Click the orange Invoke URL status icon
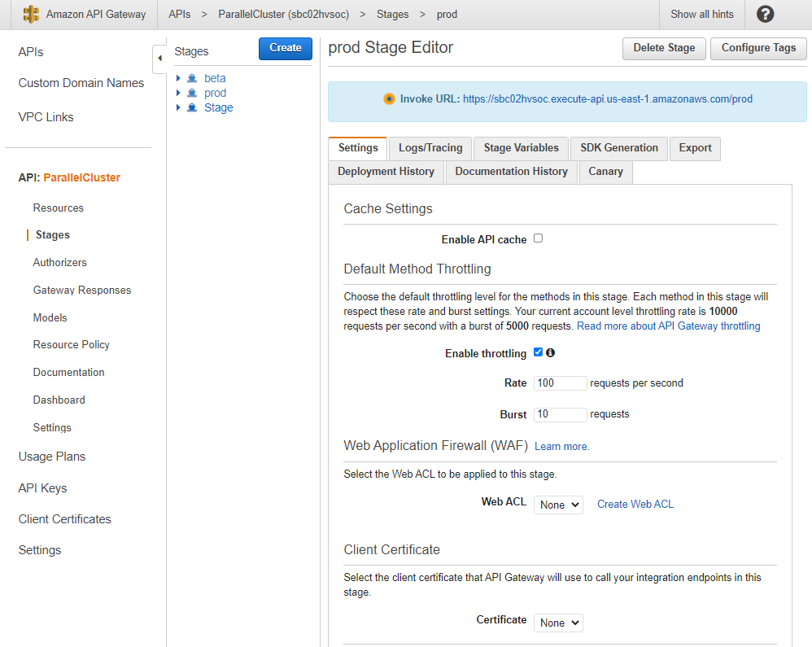Viewport: 812px width, 647px height. [389, 99]
